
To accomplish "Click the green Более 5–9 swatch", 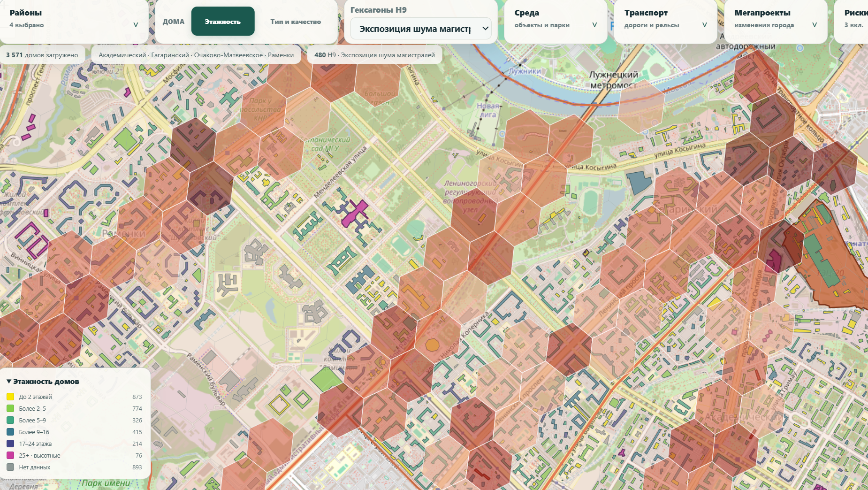I will coord(10,420).
